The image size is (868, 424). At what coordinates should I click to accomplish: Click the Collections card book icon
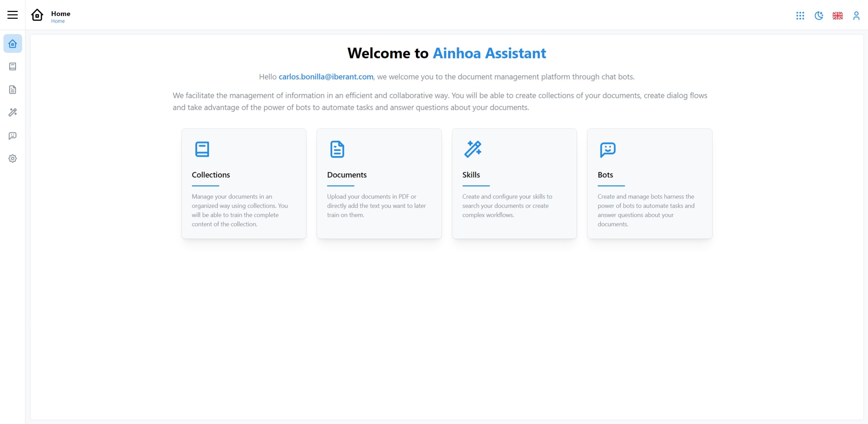pyautogui.click(x=202, y=149)
